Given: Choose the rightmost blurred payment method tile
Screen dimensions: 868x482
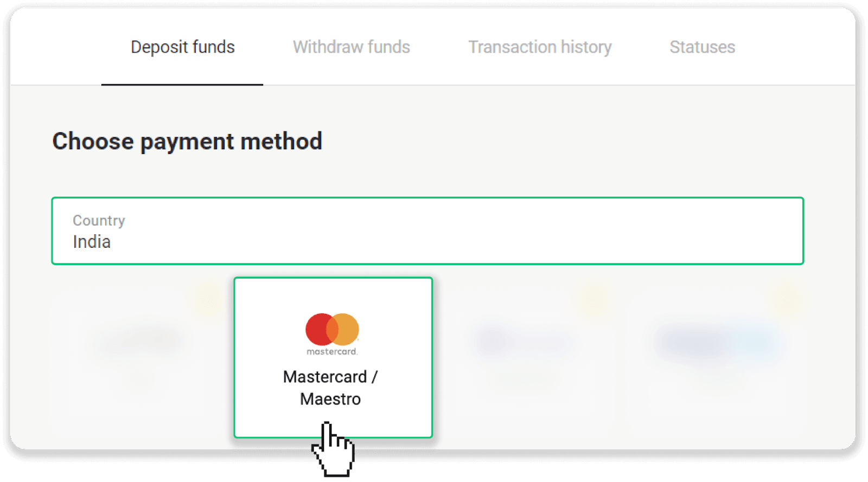Looking at the screenshot, I should tap(716, 358).
